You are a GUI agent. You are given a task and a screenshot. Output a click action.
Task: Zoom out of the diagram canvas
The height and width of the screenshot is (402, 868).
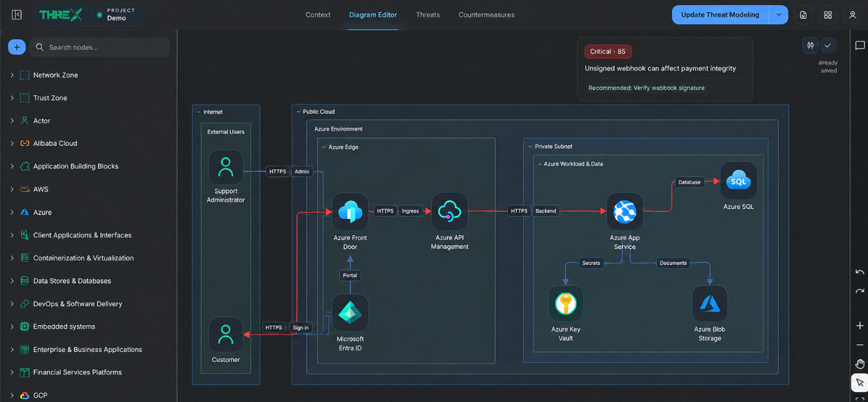tap(859, 345)
